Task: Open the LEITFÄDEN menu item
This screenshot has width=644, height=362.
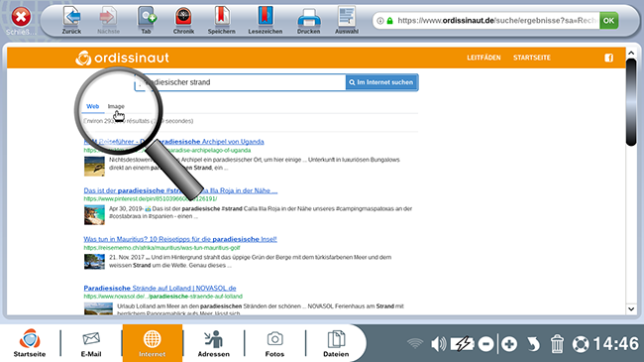Action: (483, 58)
